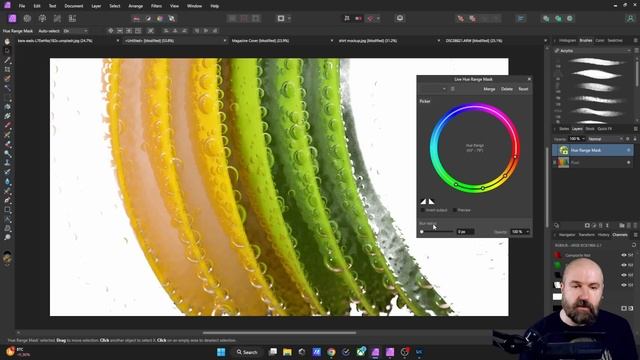Select the Zoom tool in the tools panel
640x360 pixels.
[7, 237]
